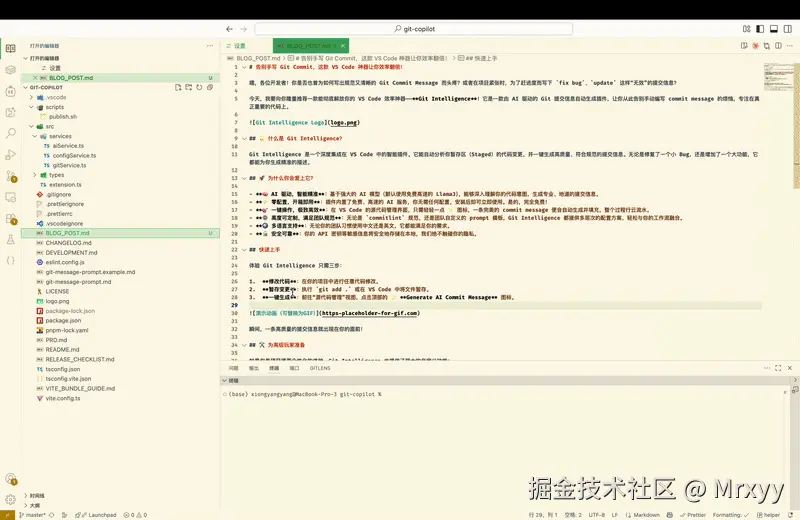Image resolution: width=800 pixels, height=520 pixels.
Task: Open the Output panel tab
Action: coord(254,368)
